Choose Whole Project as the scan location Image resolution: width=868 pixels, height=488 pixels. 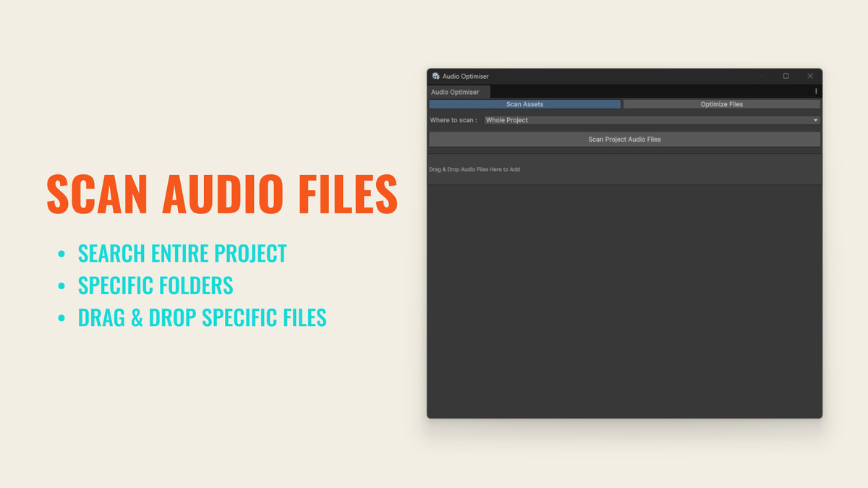point(506,119)
